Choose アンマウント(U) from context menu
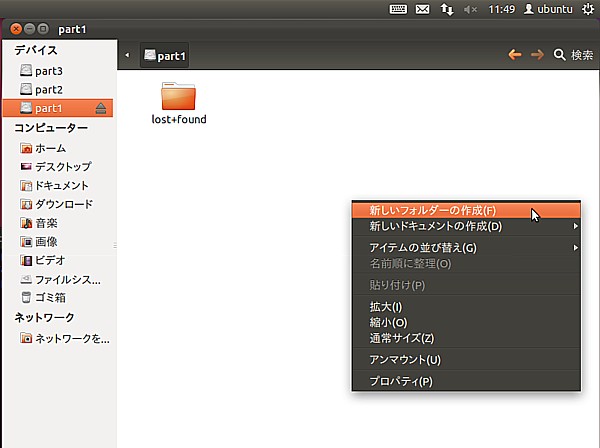This screenshot has height=448, width=600. click(466, 360)
